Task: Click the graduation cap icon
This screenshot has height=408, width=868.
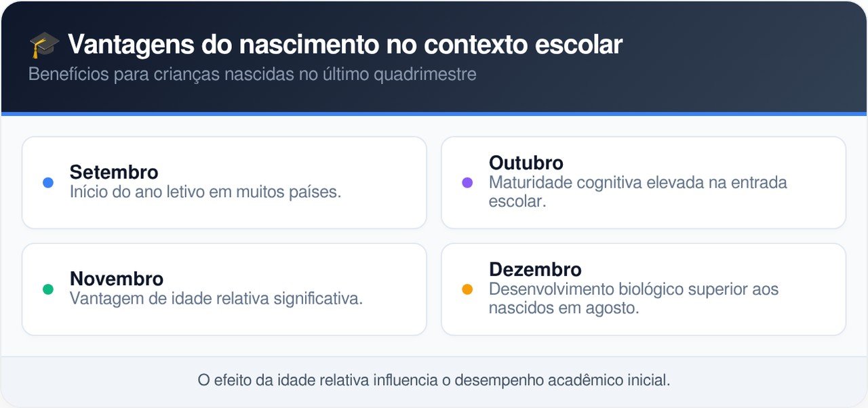Action: (44, 45)
